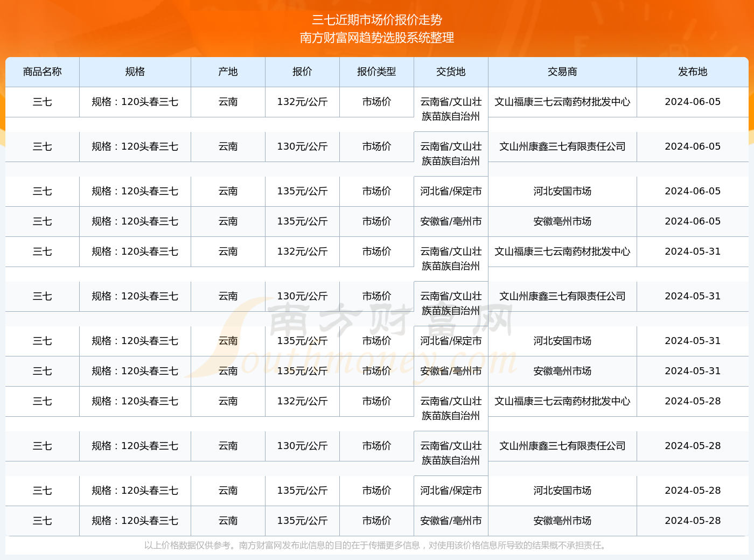Click 安徽省/亳州市 in the 2024-06-05 row

tap(451, 221)
